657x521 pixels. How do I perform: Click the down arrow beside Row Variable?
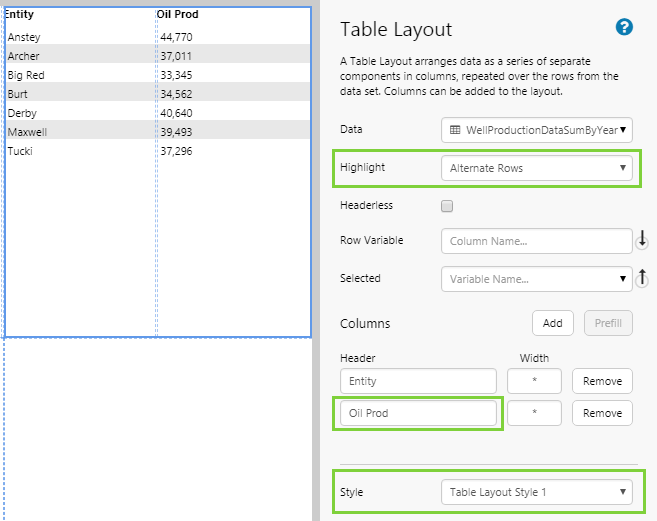coord(643,240)
